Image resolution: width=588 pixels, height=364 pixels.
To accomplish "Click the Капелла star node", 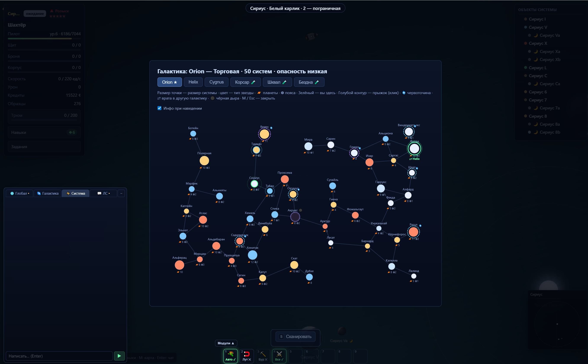I will (x=392, y=266).
